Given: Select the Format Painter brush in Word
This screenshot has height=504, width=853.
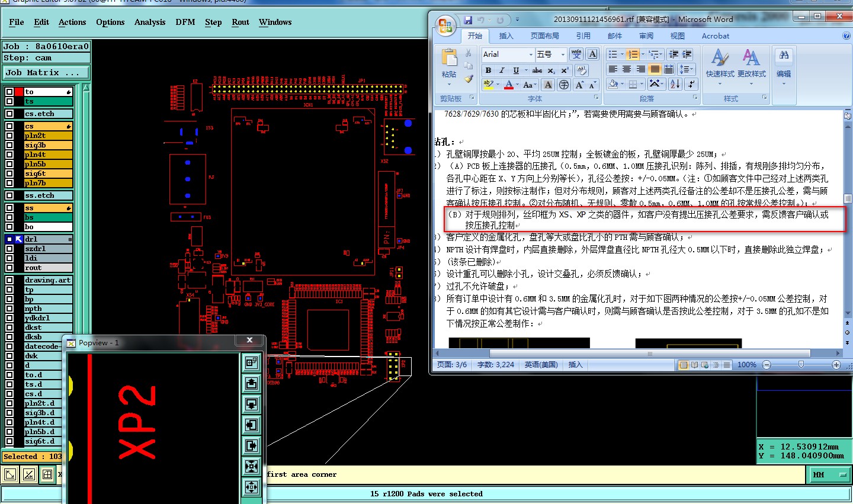Looking at the screenshot, I should tap(469, 78).
